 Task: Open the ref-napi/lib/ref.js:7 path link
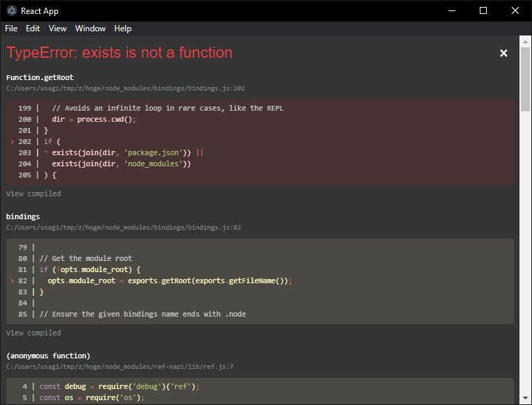pos(120,366)
